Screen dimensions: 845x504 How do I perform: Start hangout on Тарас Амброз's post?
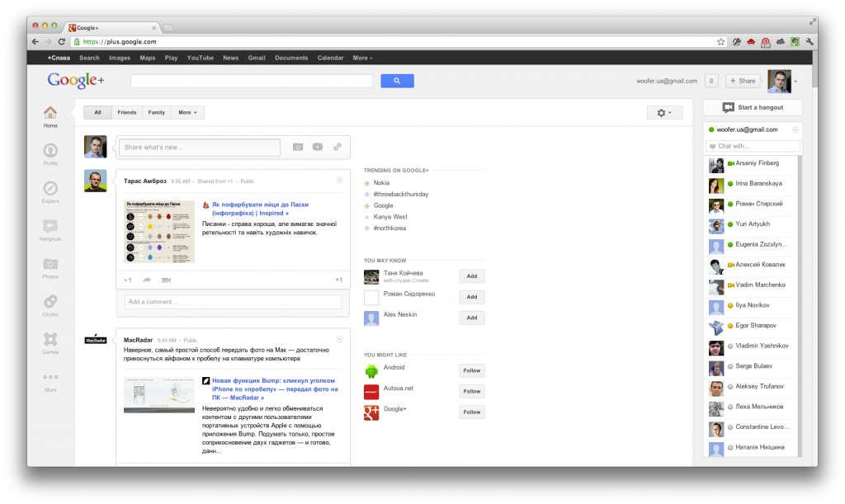pos(166,280)
